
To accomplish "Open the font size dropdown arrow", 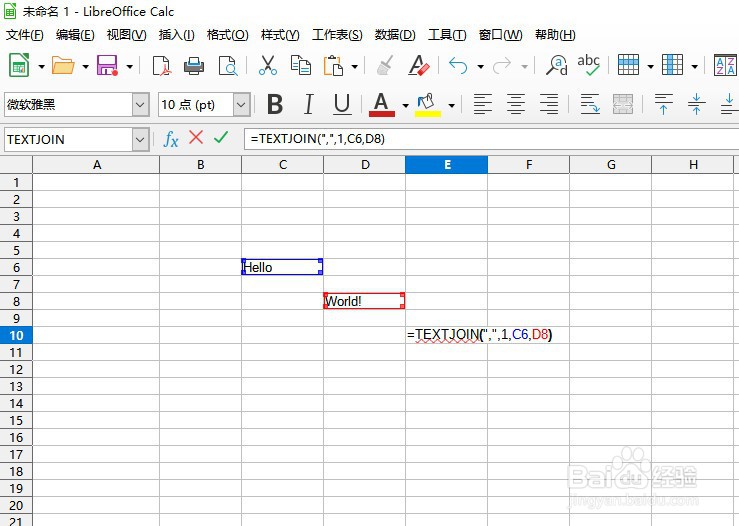I will point(241,105).
